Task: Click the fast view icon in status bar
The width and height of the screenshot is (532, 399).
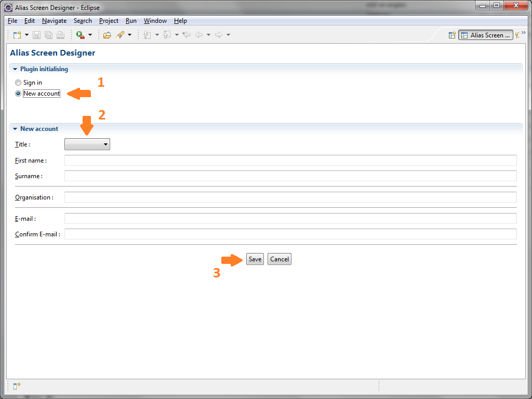Action: (x=17, y=386)
